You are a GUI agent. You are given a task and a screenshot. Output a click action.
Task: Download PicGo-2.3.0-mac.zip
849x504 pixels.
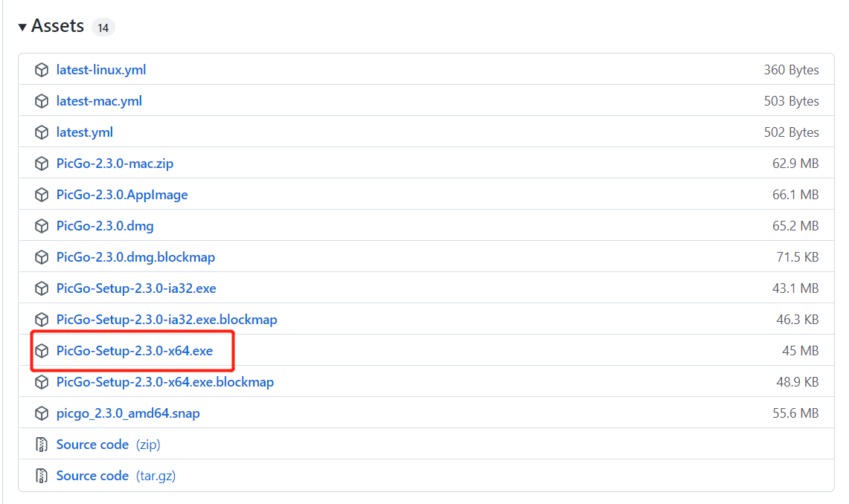click(115, 164)
